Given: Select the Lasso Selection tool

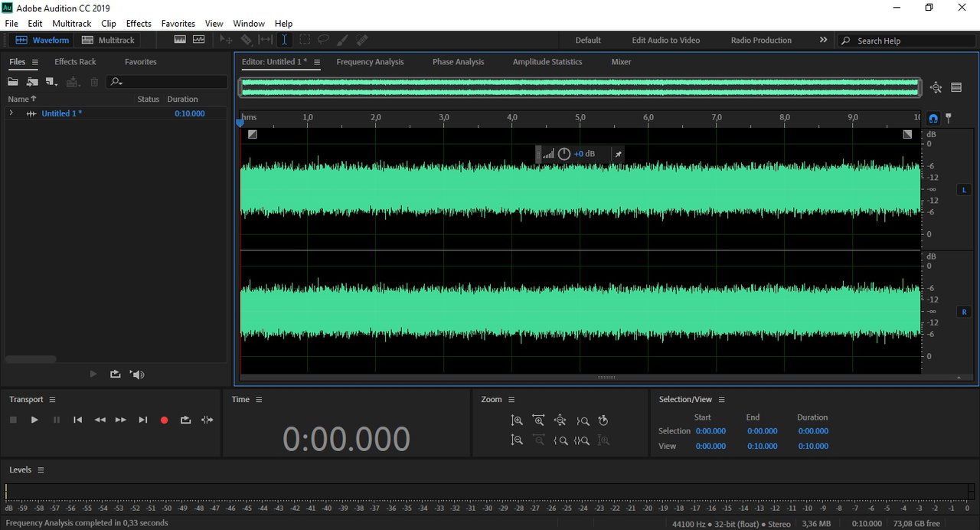Looking at the screenshot, I should coord(323,40).
